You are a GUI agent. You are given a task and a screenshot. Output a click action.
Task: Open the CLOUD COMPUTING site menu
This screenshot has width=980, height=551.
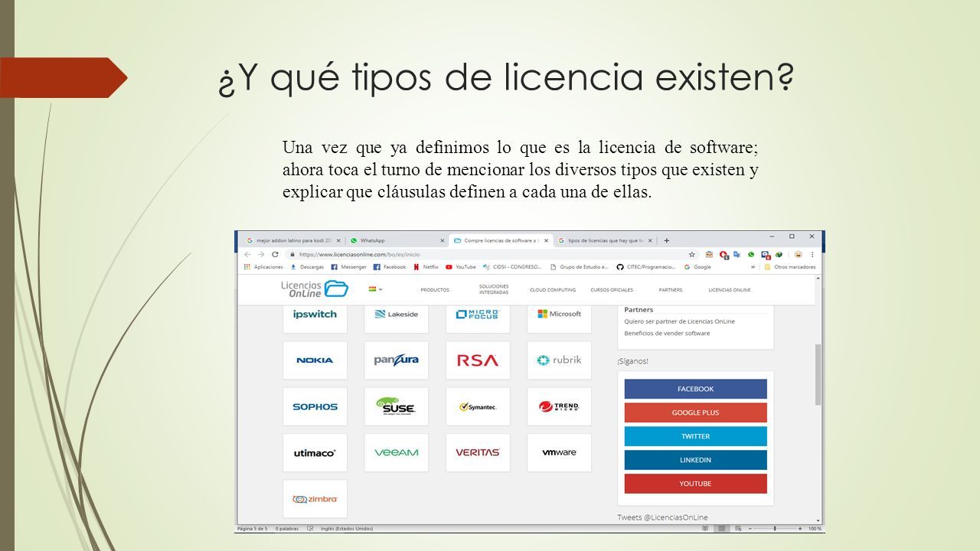[x=553, y=290]
